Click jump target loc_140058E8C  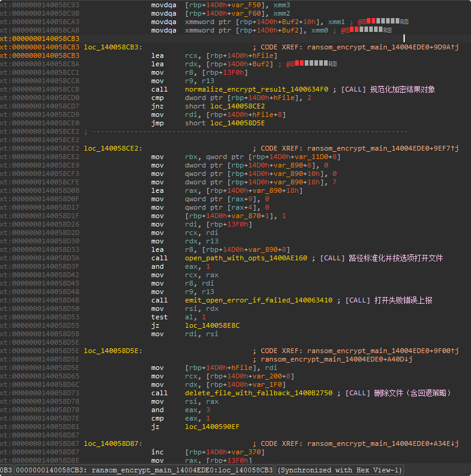point(212,325)
